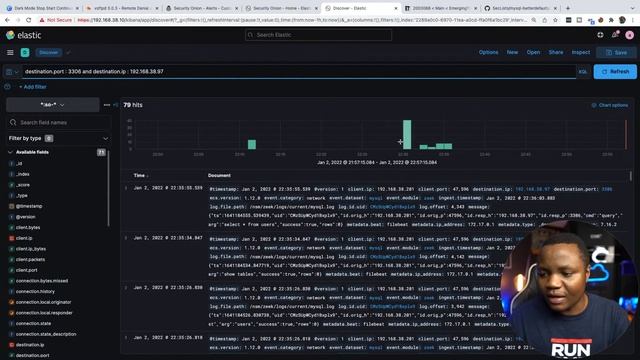
Task: Reload the browser page
Action: [29, 20]
